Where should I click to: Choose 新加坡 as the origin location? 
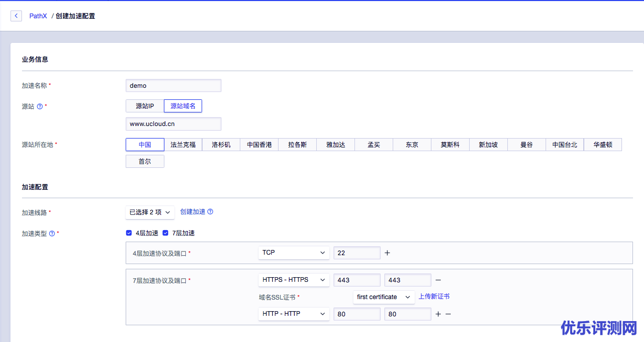coord(488,145)
